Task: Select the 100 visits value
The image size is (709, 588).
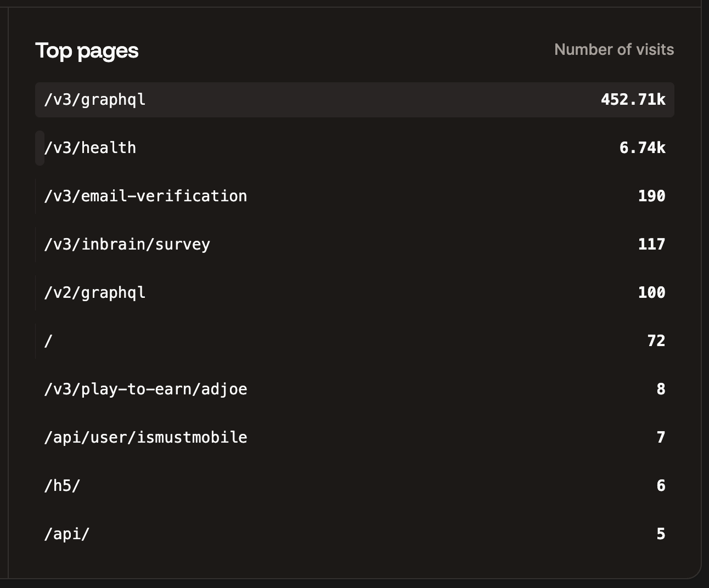Action: pos(651,292)
